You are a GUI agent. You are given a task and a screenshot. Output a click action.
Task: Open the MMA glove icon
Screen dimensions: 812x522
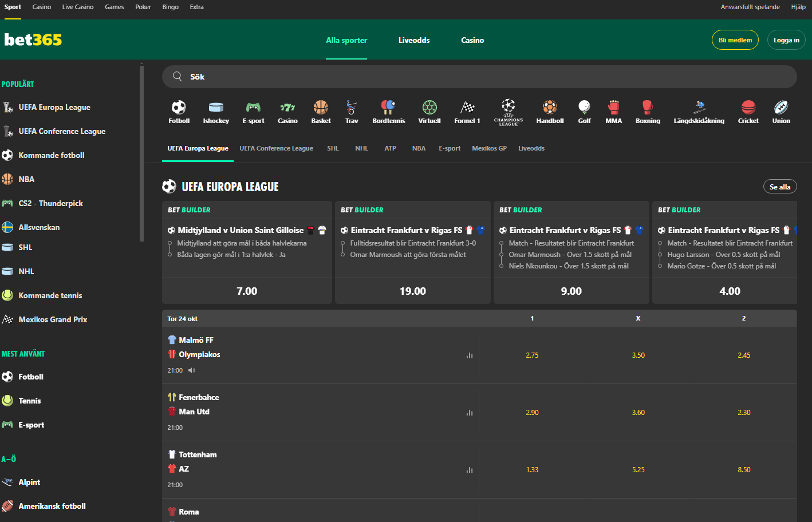[x=613, y=108]
